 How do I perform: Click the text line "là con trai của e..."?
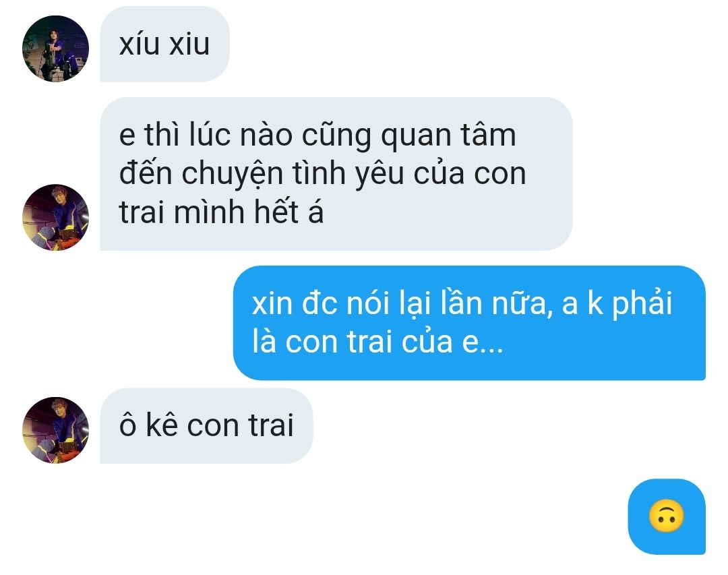tap(377, 342)
